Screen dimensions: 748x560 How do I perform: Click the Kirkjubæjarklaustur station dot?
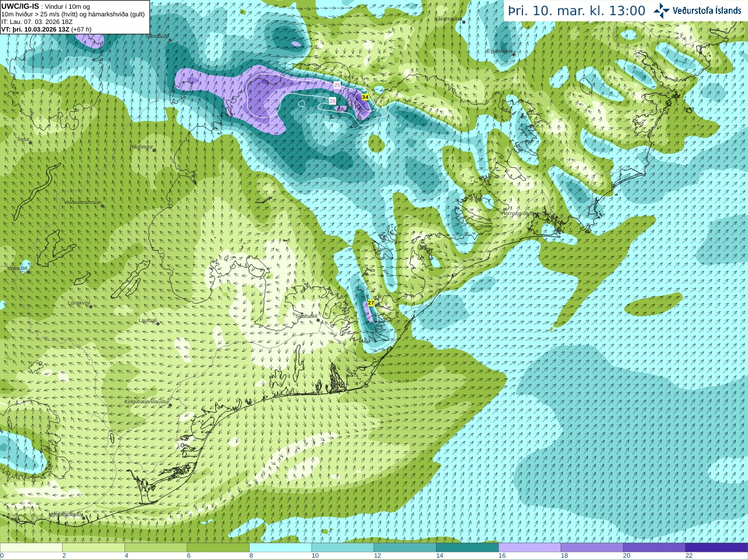pyautogui.click(x=170, y=405)
